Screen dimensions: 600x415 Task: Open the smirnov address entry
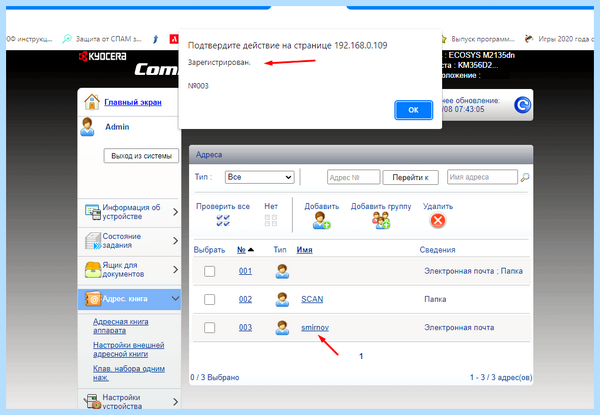tap(315, 327)
